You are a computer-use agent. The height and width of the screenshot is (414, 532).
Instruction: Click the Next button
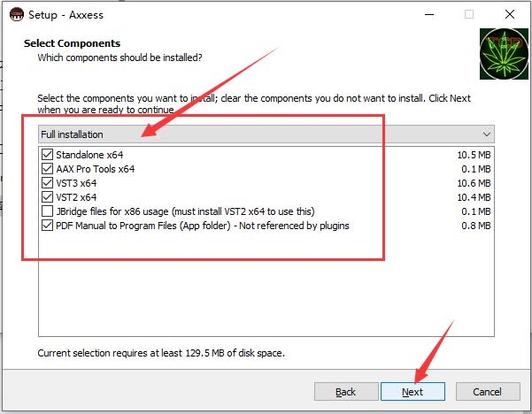pos(412,392)
